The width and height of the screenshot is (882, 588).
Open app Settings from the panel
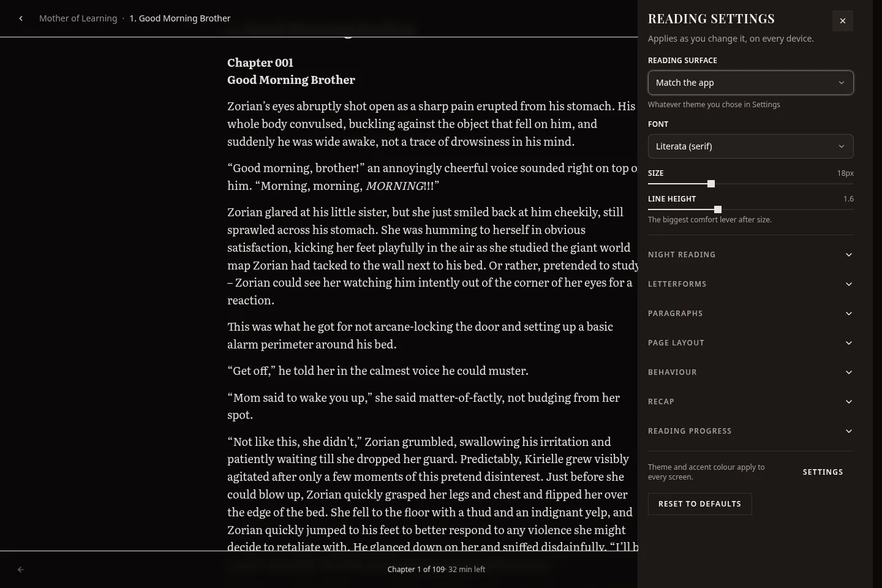[x=823, y=472]
